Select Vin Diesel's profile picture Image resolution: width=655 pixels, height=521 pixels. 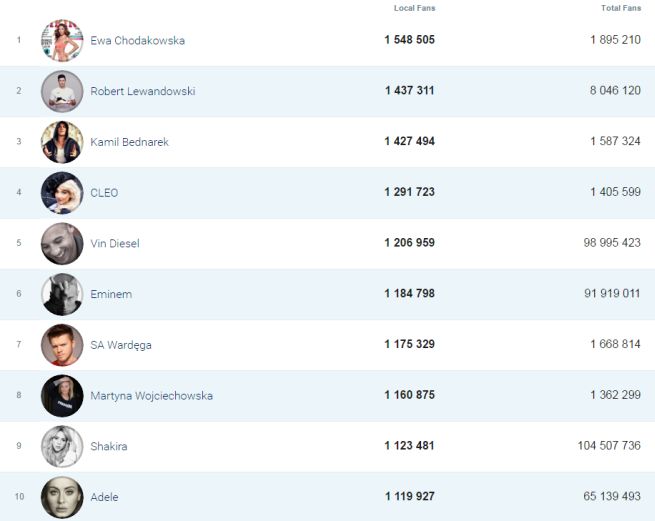click(x=62, y=243)
